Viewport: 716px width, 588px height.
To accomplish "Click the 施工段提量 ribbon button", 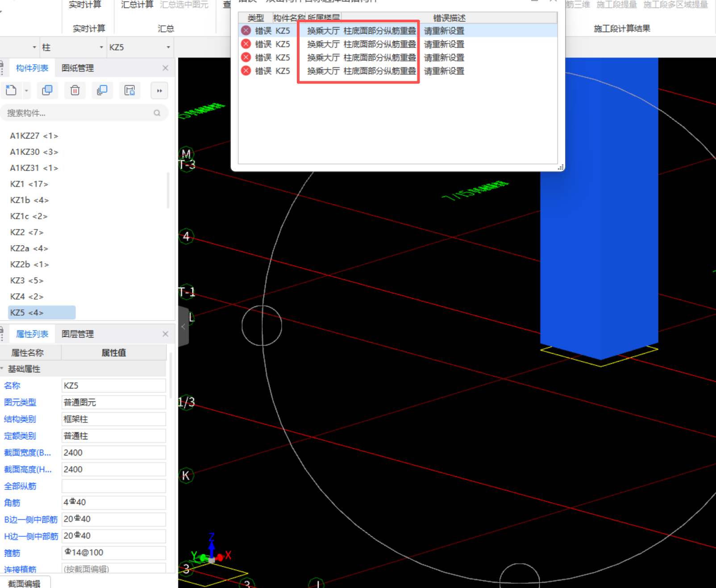I will point(616,4).
